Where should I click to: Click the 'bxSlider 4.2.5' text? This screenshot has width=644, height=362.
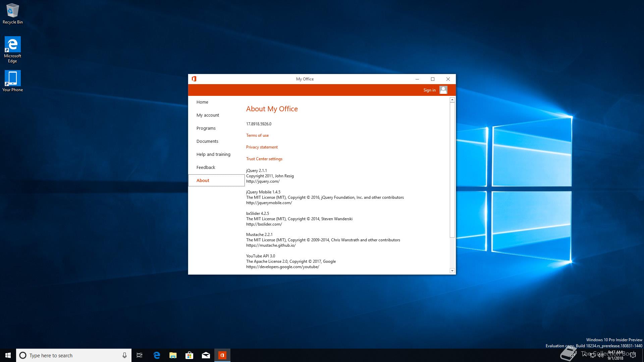(x=257, y=214)
